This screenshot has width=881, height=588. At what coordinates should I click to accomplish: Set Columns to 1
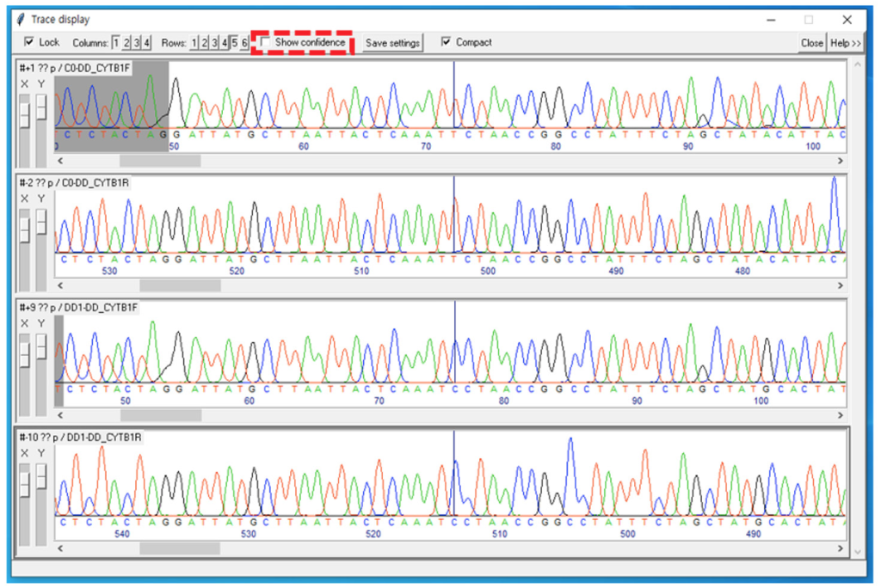pos(116,43)
